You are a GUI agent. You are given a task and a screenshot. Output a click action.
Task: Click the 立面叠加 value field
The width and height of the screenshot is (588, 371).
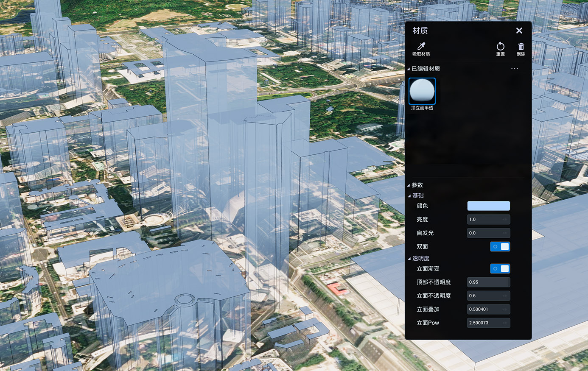[x=484, y=310]
